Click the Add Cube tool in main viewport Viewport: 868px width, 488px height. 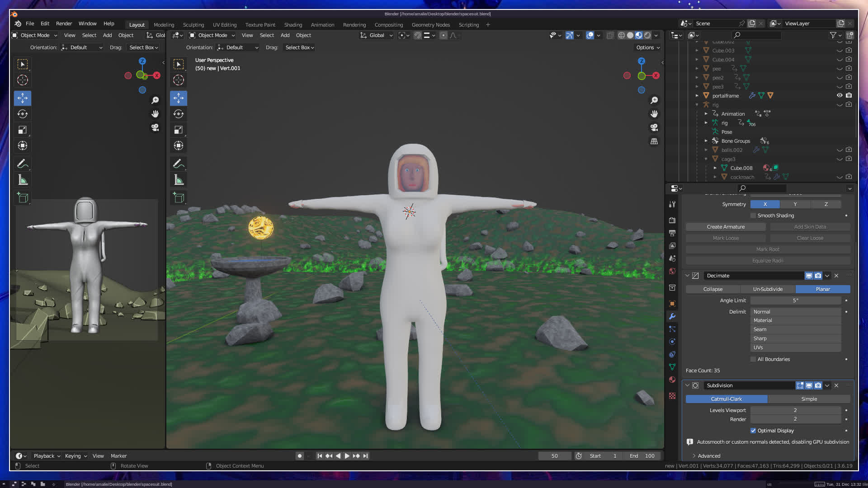[x=179, y=198]
